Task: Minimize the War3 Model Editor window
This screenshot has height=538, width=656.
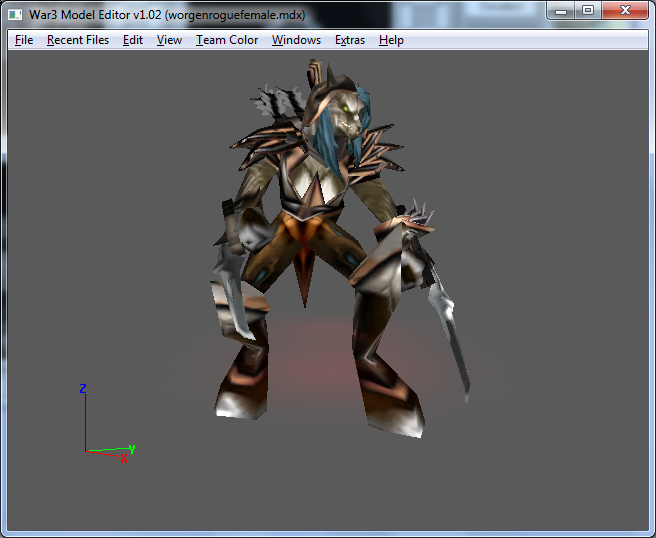Action: (561, 10)
